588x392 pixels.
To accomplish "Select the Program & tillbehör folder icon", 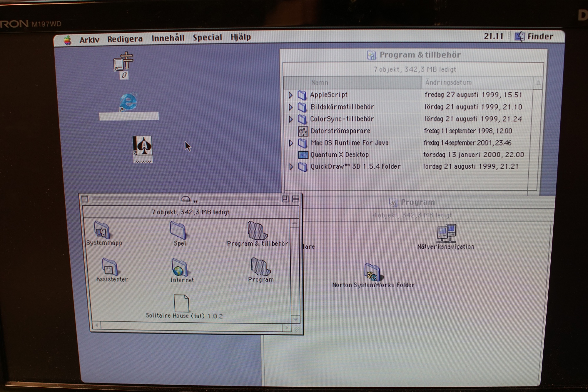I will (x=257, y=230).
